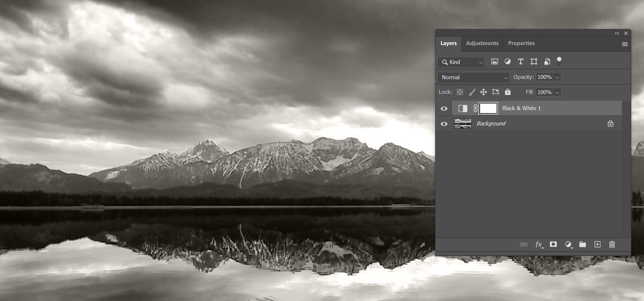This screenshot has width=644, height=301.
Task: Turn layer filtering on or off
Action: [559, 61]
